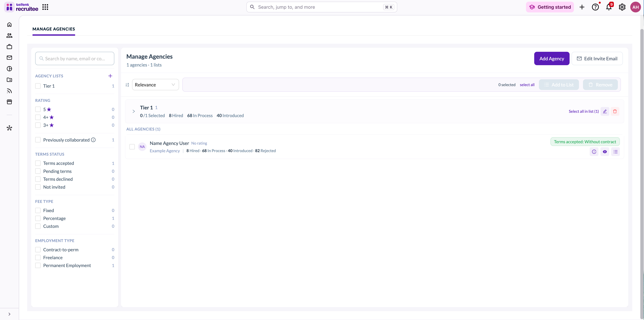
Task: Check the Terms accepted filter
Action: tap(38, 163)
